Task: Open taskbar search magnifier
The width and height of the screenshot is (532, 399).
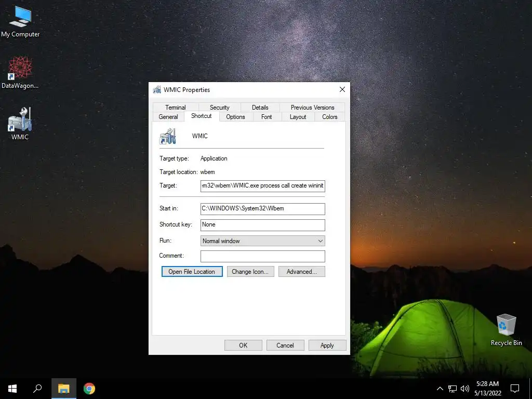Action: pos(37,389)
